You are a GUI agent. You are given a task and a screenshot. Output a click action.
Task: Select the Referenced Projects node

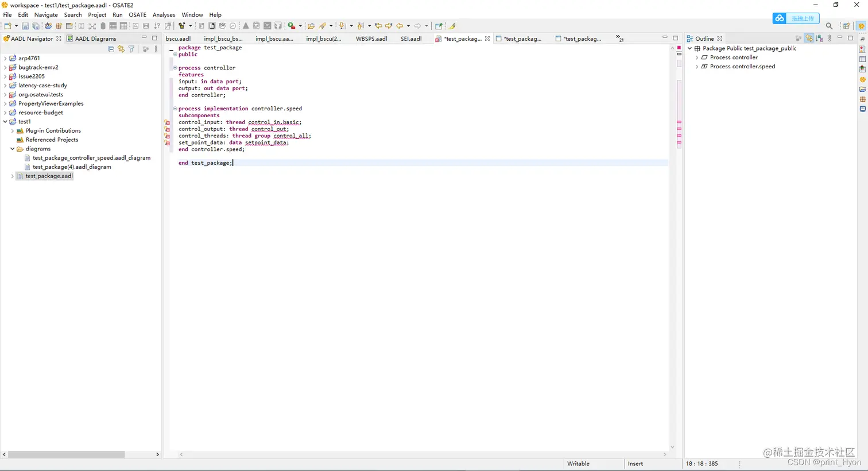point(52,140)
